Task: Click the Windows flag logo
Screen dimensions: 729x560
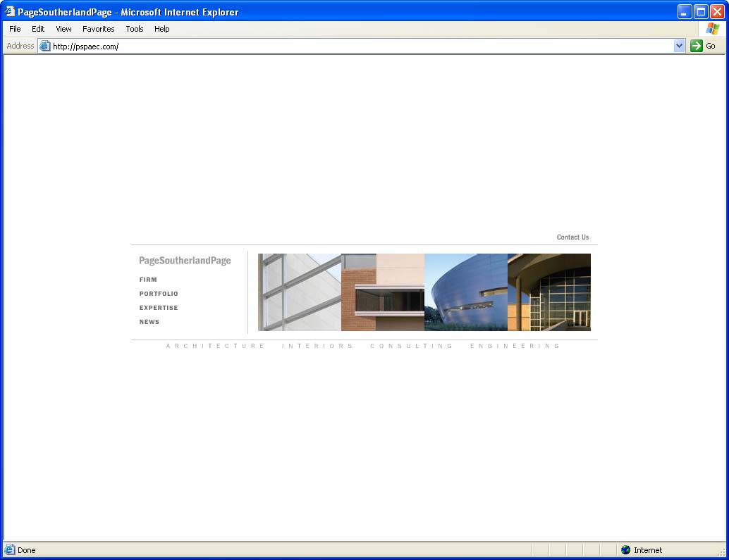Action: point(712,29)
